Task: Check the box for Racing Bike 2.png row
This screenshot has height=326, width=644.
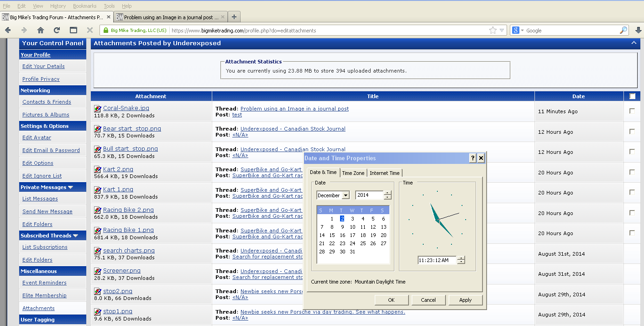Action: coord(632,213)
